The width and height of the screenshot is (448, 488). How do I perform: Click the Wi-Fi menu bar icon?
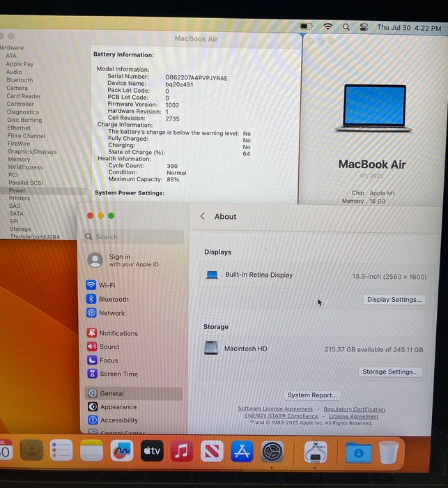[327, 26]
